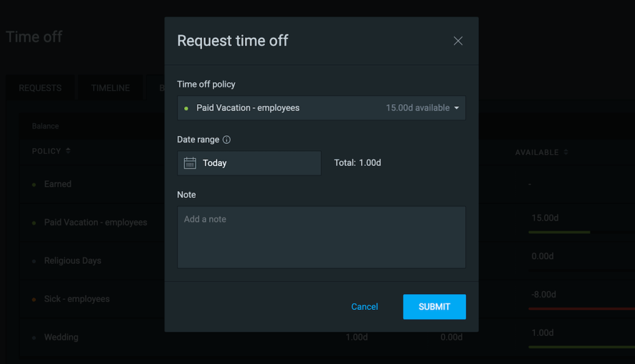Click the dot beside Paid Vacation - employees row
635x364 pixels.
35,222
